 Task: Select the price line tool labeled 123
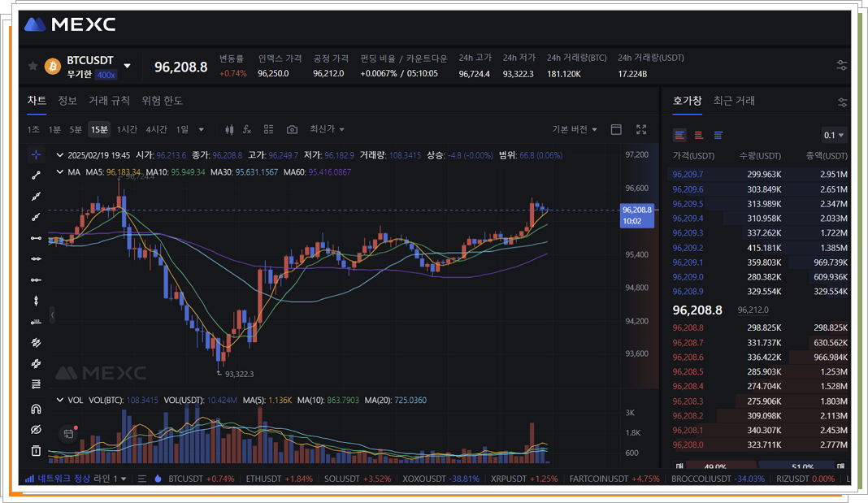point(36,322)
